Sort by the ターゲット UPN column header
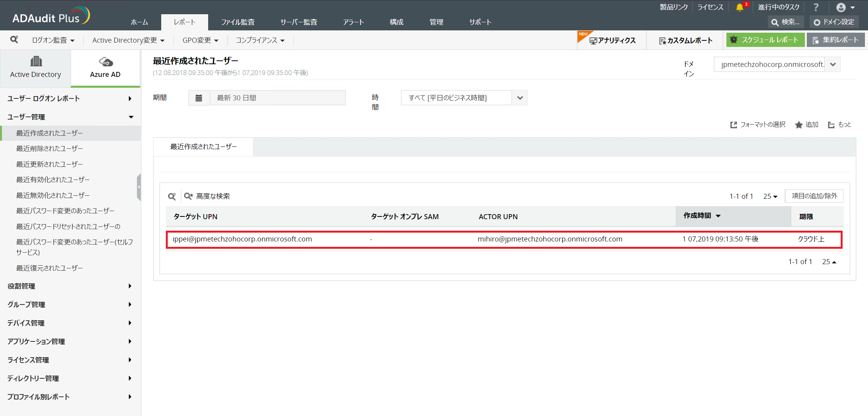 tap(195, 217)
